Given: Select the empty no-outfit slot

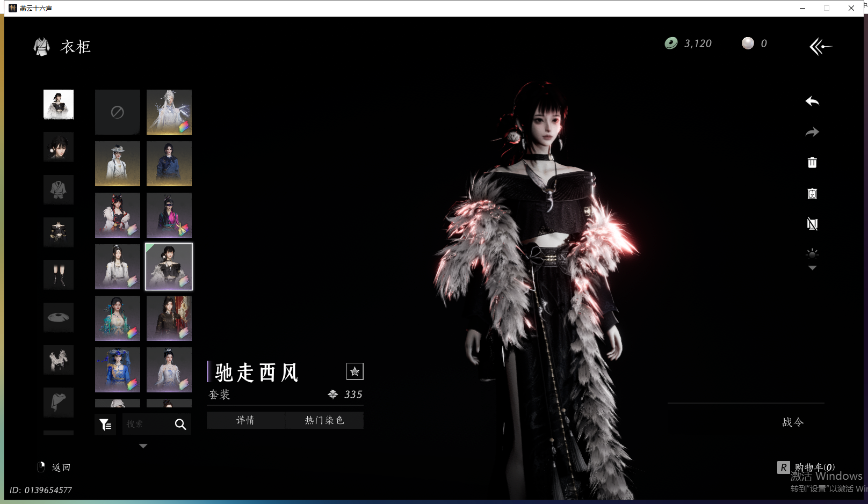Looking at the screenshot, I should 118,112.
